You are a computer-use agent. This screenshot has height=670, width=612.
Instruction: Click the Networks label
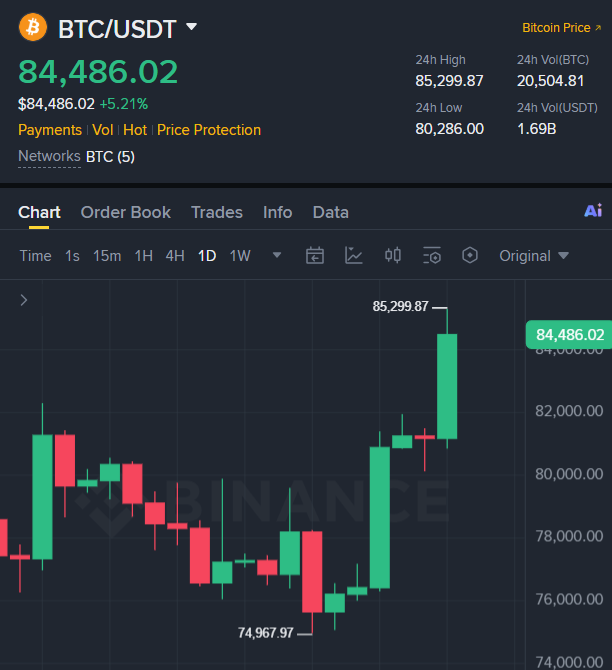[x=49, y=156]
